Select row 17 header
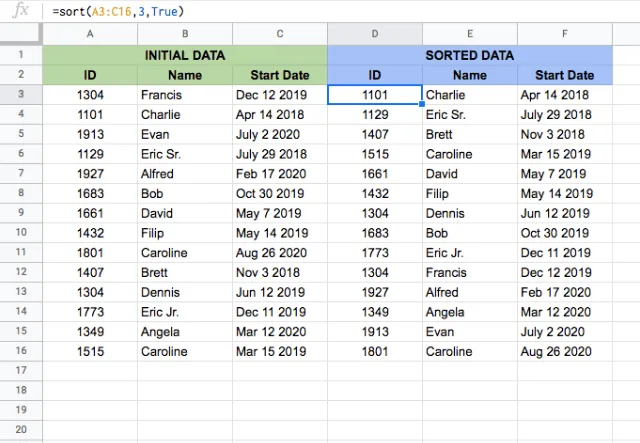 [21, 371]
